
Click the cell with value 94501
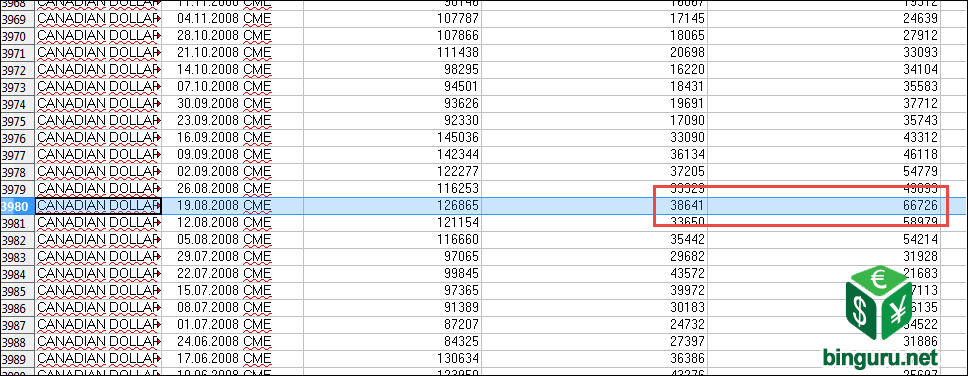pos(392,87)
